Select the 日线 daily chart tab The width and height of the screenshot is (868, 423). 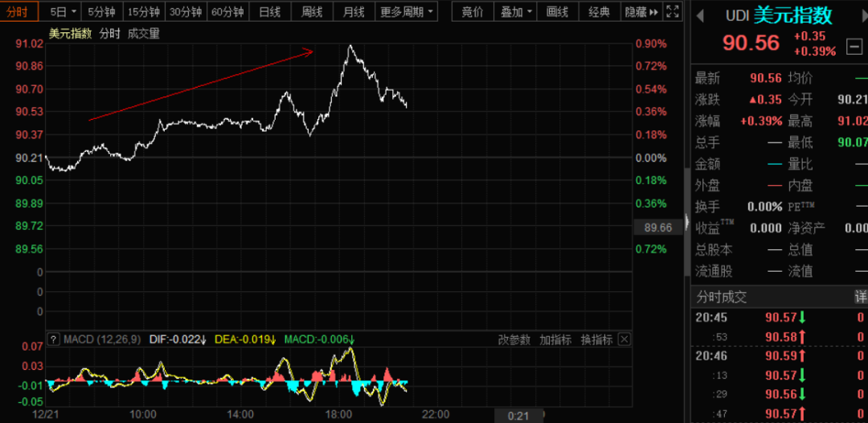270,12
